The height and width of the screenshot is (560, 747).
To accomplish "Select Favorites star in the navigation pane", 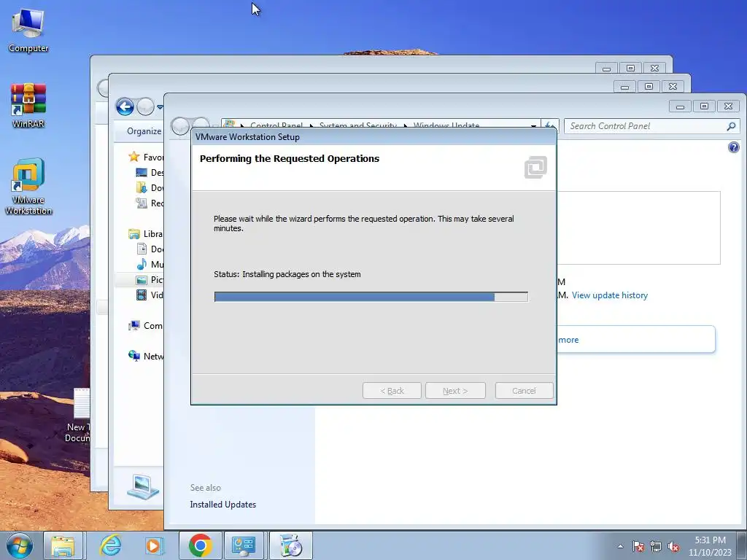I will (x=134, y=157).
